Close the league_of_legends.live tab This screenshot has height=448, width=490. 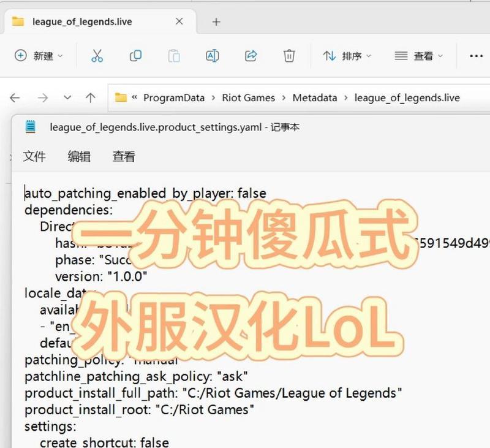[x=179, y=21]
